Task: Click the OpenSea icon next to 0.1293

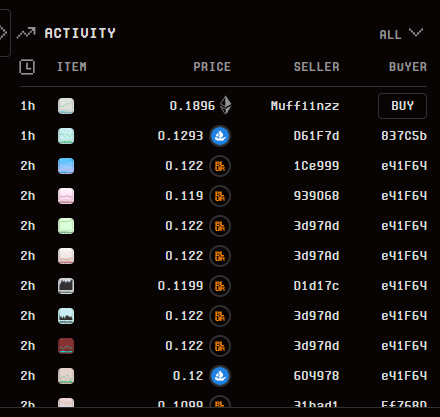Action: (x=220, y=136)
